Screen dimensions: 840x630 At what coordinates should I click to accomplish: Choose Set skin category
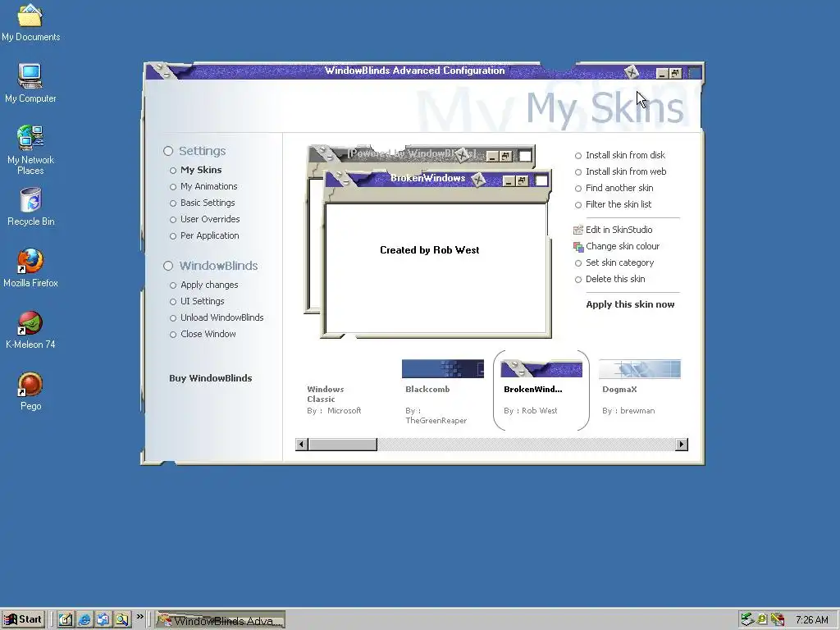tap(620, 263)
